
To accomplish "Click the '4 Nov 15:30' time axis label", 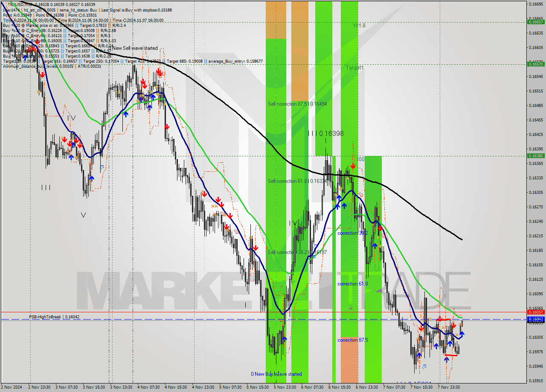I will click(x=176, y=387).
